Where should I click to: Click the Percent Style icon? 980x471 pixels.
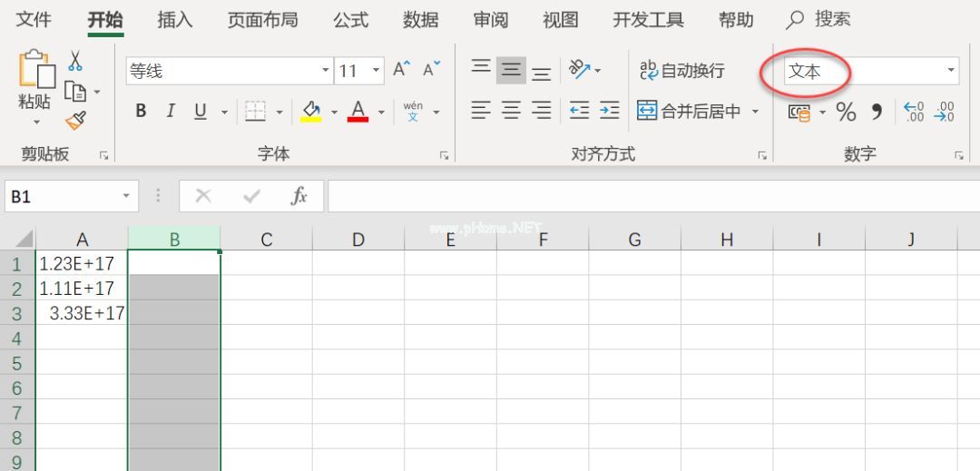click(846, 112)
